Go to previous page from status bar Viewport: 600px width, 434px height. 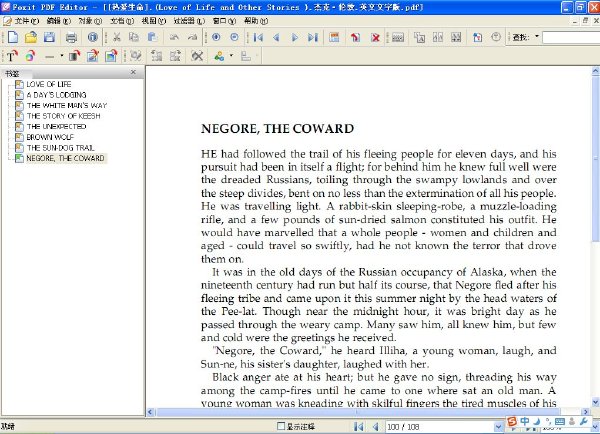376,426
